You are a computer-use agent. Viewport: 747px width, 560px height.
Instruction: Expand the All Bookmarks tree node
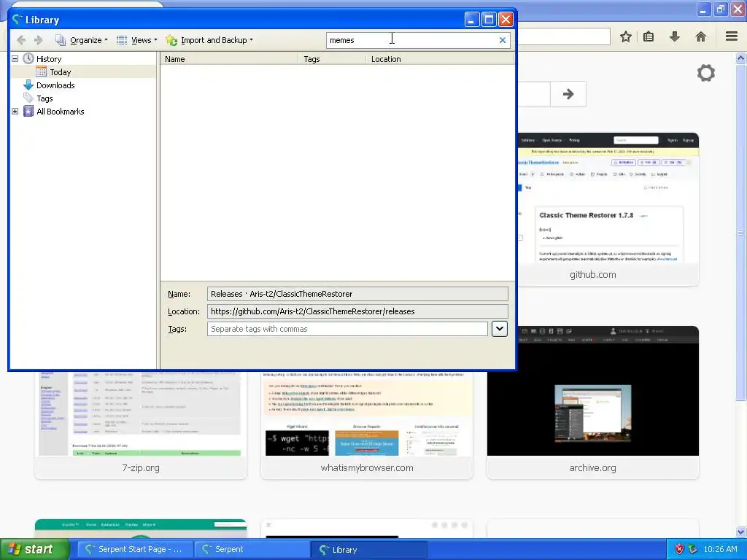click(x=15, y=111)
